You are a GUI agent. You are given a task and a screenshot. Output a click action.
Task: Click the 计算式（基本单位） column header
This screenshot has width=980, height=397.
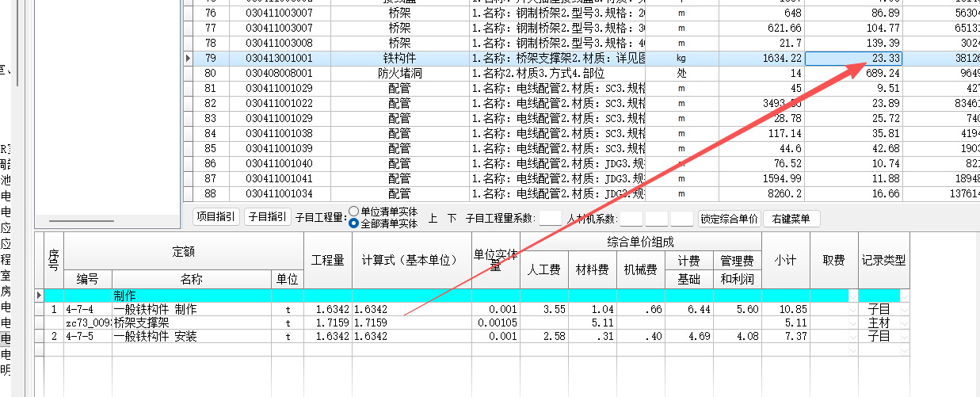[412, 260]
